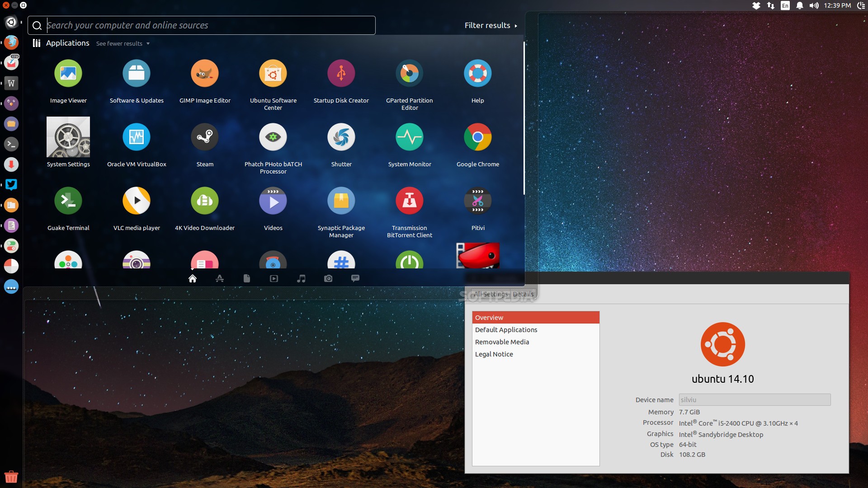868x488 pixels.
Task: Launch VLC media player
Action: click(137, 201)
